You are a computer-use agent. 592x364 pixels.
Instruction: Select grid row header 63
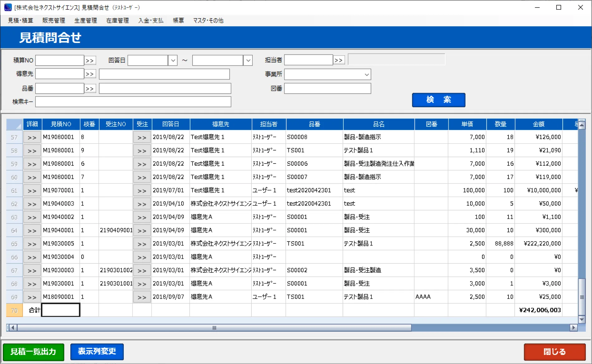[14, 217]
